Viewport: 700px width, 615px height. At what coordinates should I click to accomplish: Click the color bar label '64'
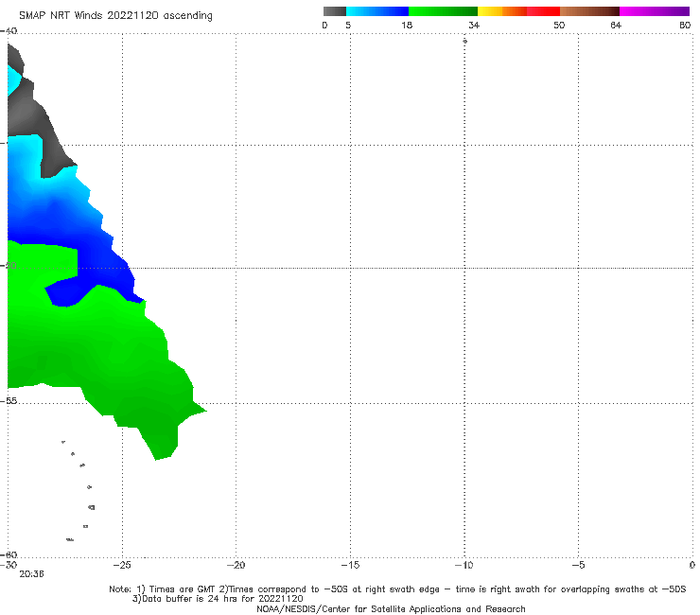pyautogui.click(x=616, y=26)
